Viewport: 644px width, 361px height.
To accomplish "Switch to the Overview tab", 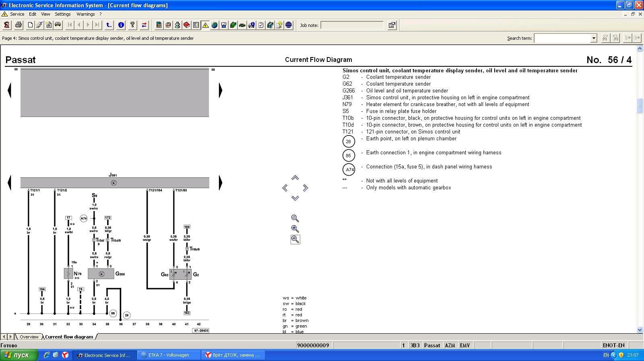I will click(29, 337).
